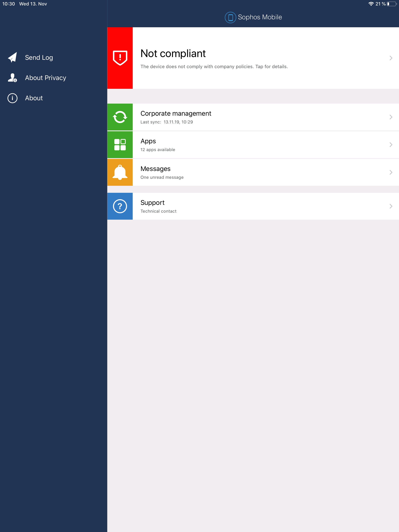The image size is (399, 532).
Task: Expand Not compliant details via chevron
Action: point(391,58)
